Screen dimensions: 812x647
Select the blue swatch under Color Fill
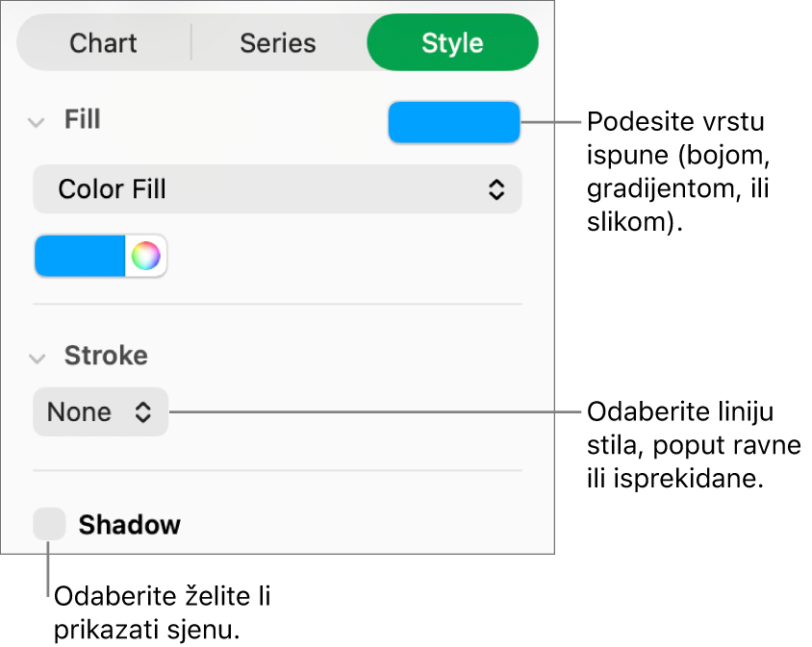pyautogui.click(x=80, y=256)
